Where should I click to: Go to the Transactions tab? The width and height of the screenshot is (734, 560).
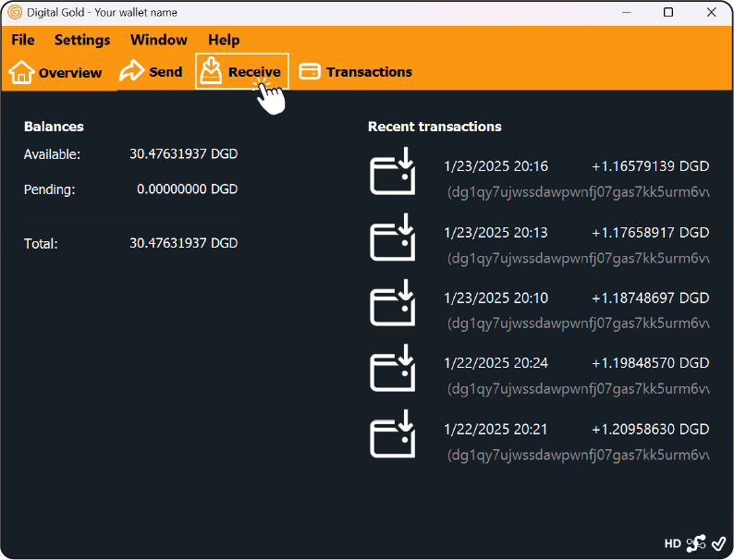coord(368,72)
